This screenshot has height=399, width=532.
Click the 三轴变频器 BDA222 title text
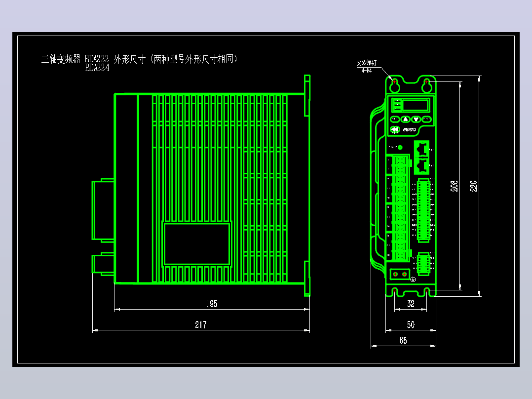click(75, 59)
